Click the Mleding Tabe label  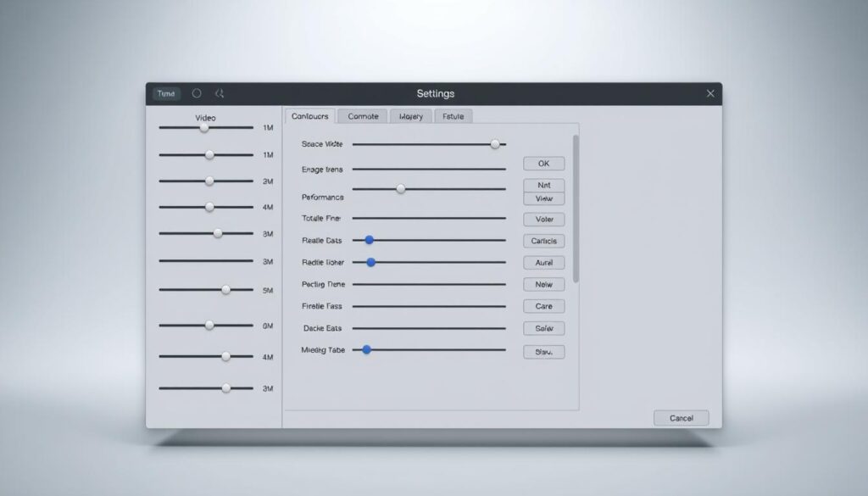click(x=323, y=350)
